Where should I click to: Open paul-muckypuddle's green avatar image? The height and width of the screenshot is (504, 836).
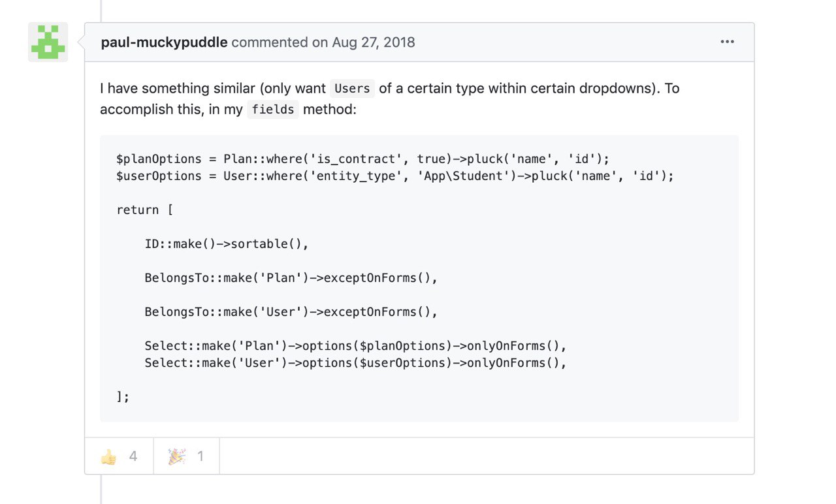(48, 42)
